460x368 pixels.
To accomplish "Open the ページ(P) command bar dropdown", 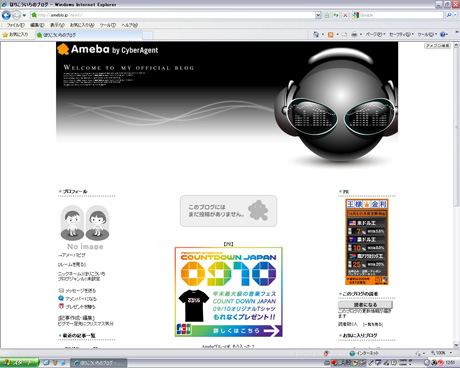I will [x=375, y=34].
